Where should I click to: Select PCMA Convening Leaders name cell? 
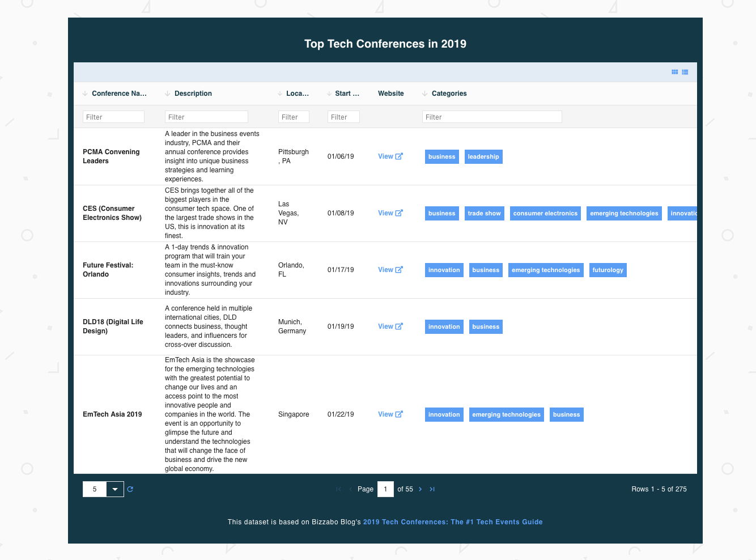pyautogui.click(x=111, y=156)
